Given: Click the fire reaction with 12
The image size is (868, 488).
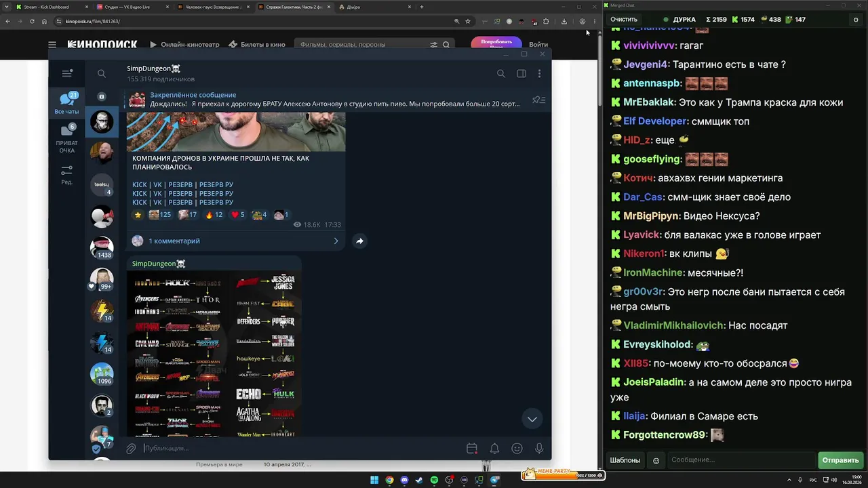Looking at the screenshot, I should (x=214, y=215).
